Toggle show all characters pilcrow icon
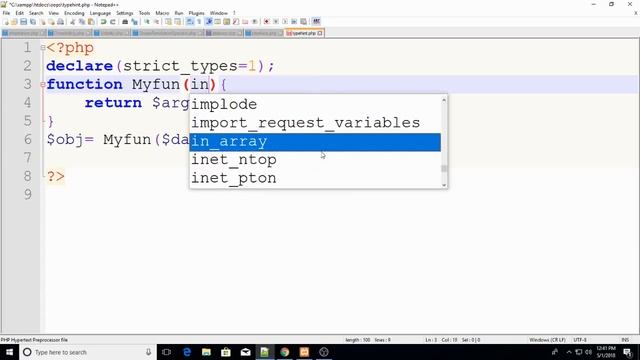 coord(199,21)
